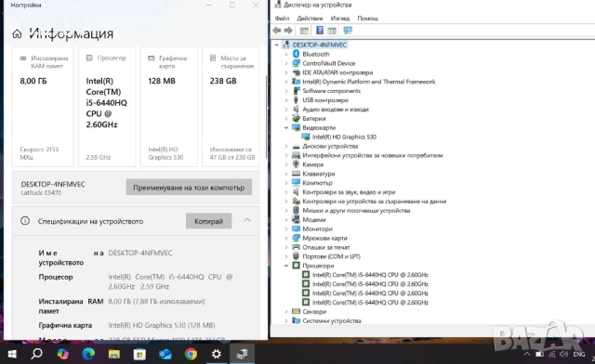Viewport: 595px width, 364px height.
Task: Open Outlook mail from taskbar
Action: tap(165, 354)
